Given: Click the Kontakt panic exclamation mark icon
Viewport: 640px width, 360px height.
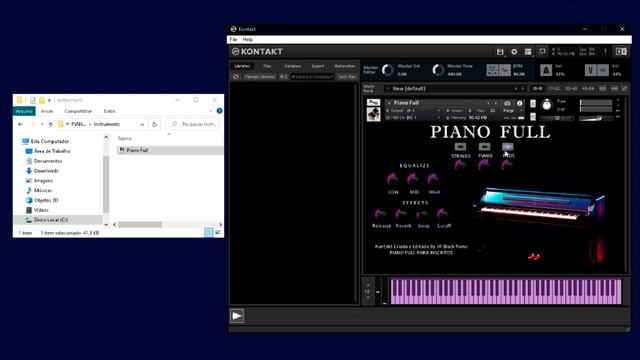Looking at the screenshot, I should pos(605,52).
